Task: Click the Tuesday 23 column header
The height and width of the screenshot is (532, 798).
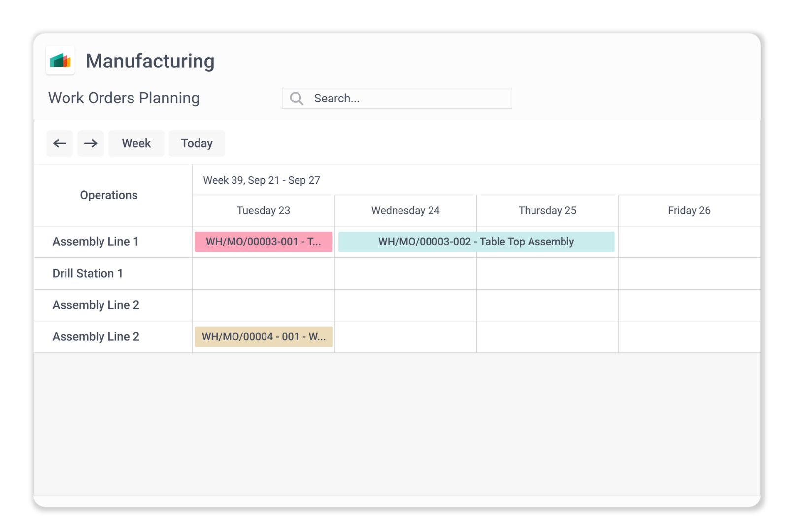Action: [263, 211]
